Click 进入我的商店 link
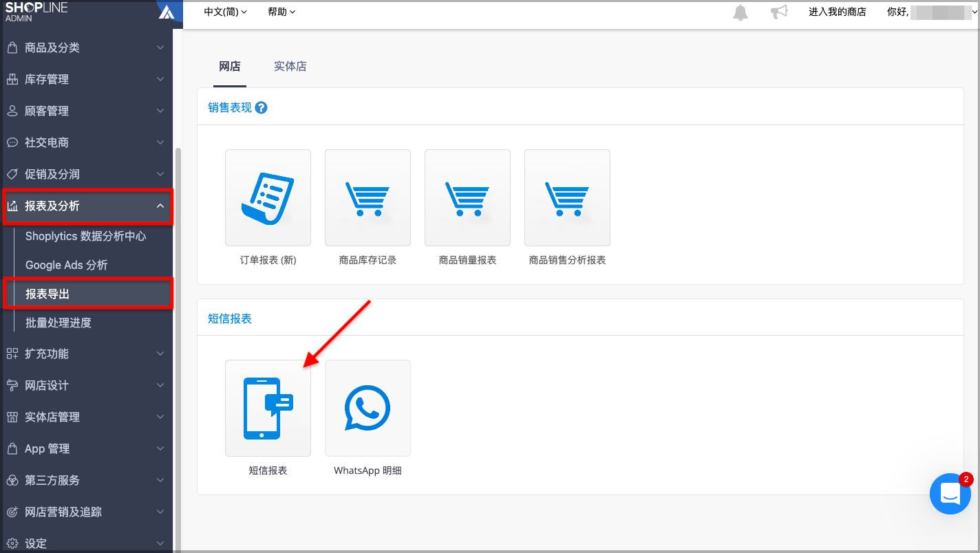Viewport: 980px width, 553px height. pos(838,12)
